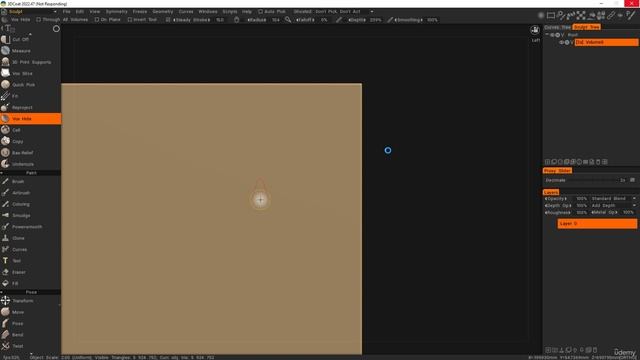Collapse the Root tree node

pyautogui.click(x=547, y=35)
